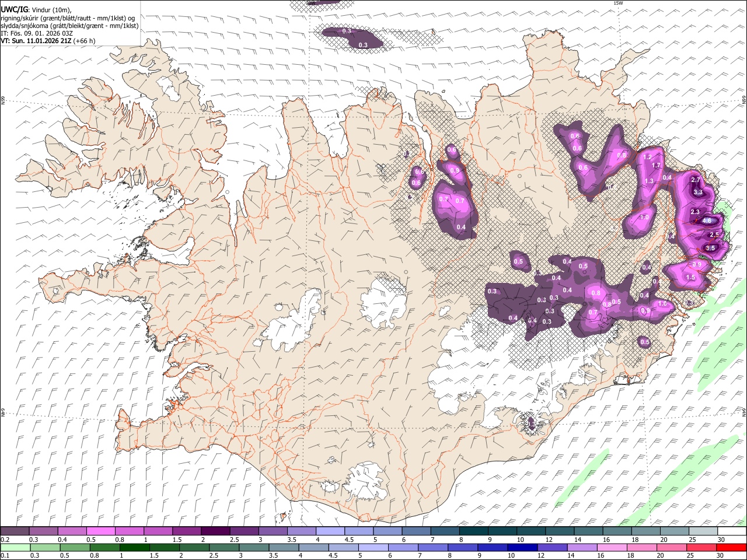Click the '0.1' number under the lower scale

pos(5,555)
